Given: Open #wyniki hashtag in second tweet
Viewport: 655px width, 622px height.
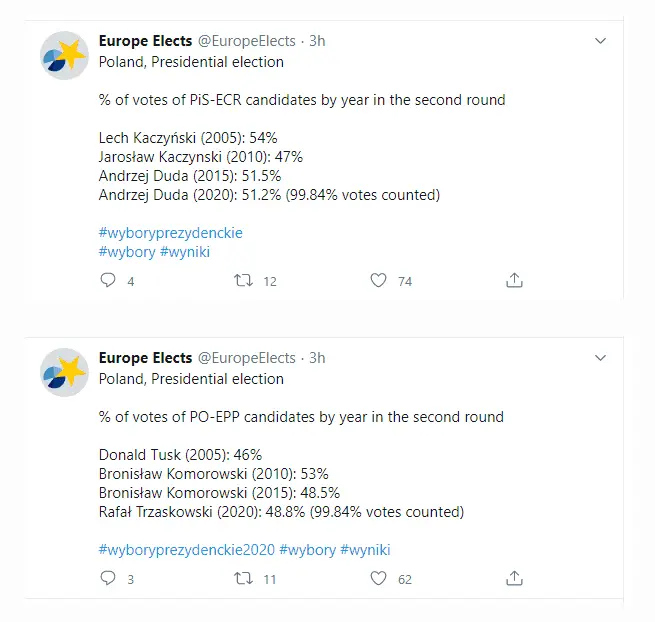Looking at the screenshot, I should (x=365, y=550).
